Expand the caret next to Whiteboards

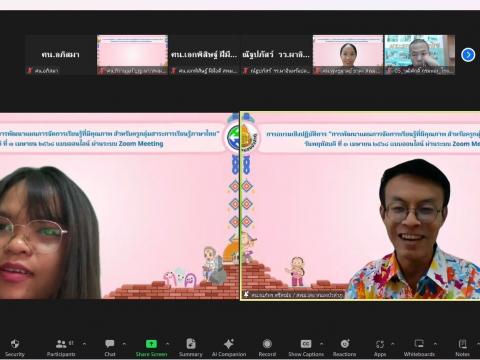pyautogui.click(x=435, y=344)
